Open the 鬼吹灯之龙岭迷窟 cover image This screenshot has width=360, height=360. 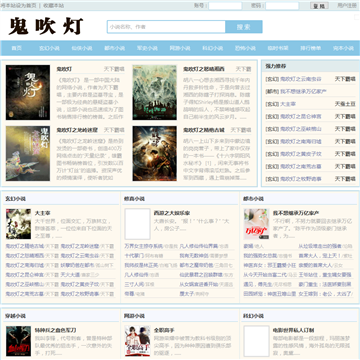coord(28,153)
